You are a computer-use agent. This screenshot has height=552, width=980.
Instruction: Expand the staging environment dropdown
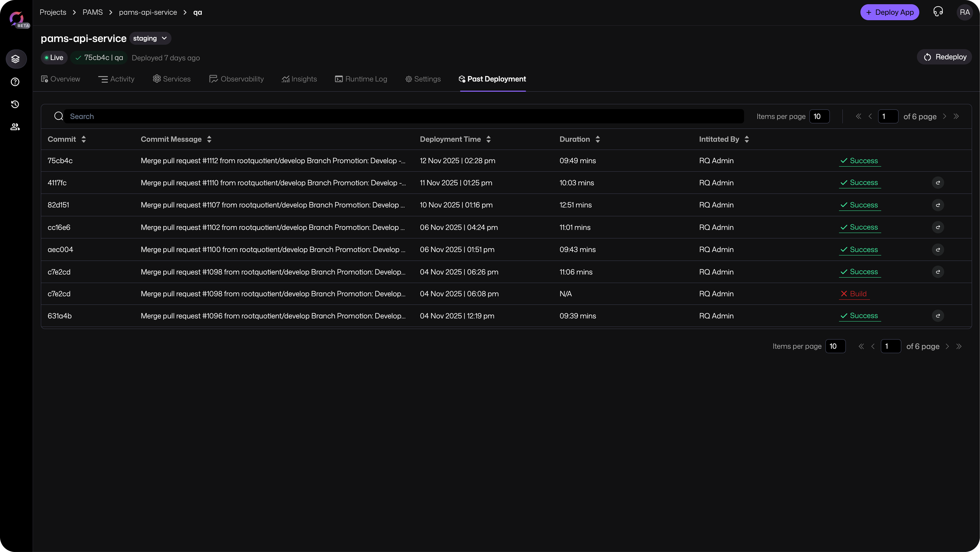click(x=150, y=39)
